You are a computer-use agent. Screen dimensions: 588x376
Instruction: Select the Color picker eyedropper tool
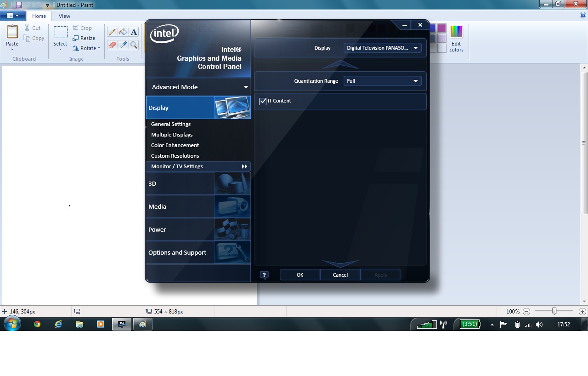123,45
